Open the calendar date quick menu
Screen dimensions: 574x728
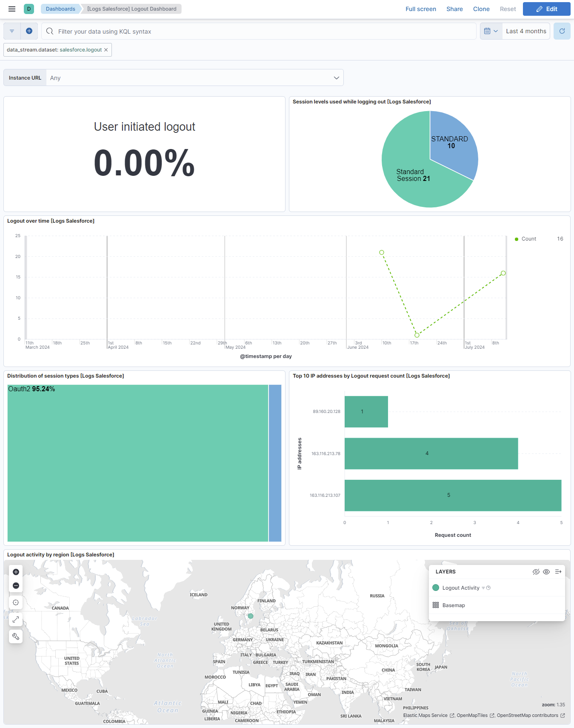[491, 31]
